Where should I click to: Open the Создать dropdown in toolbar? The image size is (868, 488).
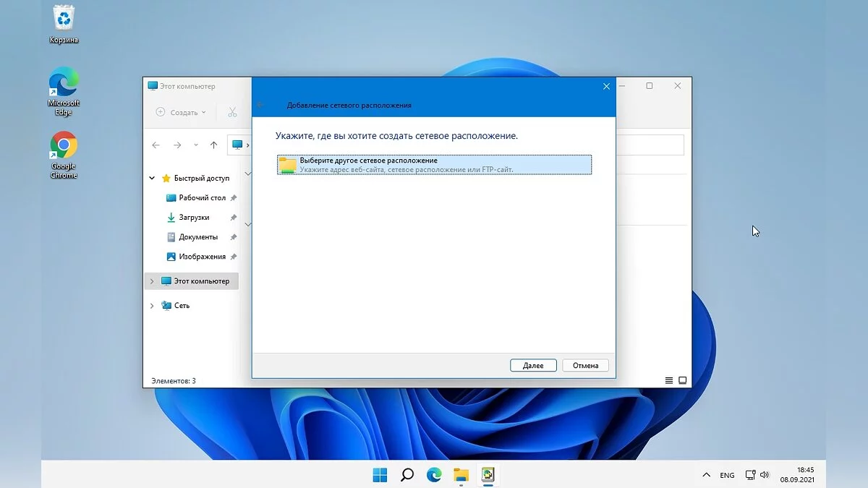181,113
